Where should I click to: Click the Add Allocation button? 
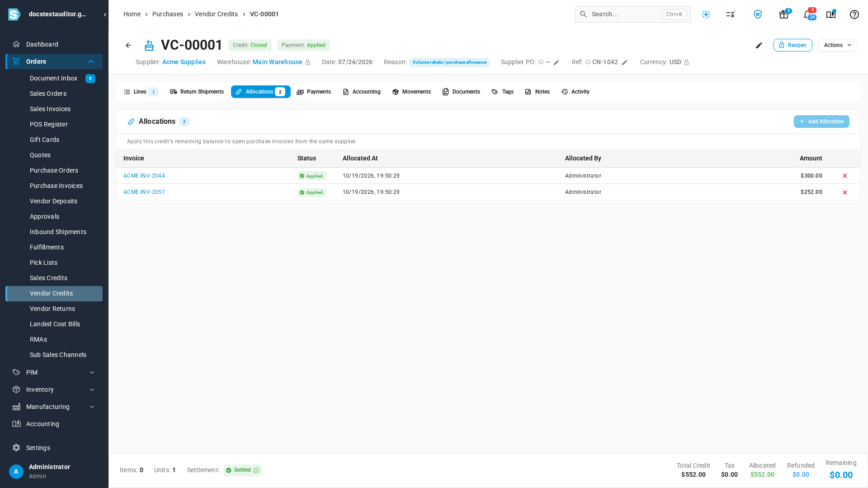(821, 122)
